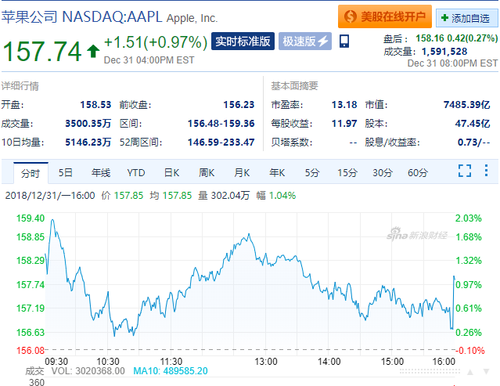Click the dotted drag handle above volume

[430, 371]
